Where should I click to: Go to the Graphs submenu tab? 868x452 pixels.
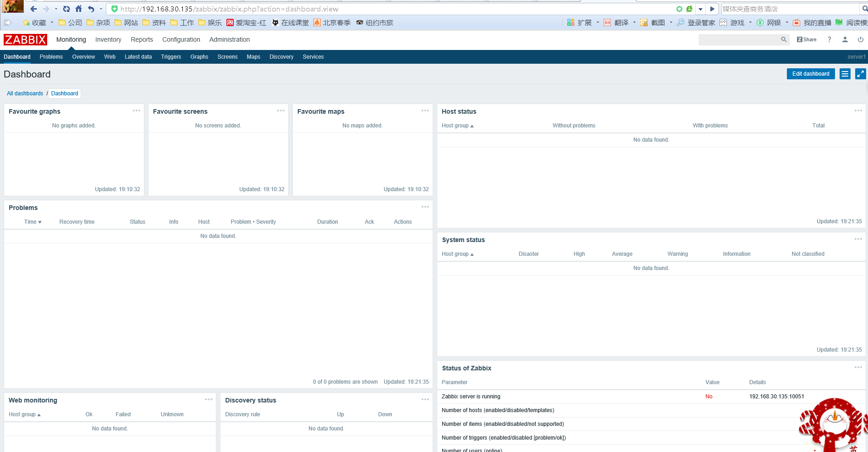pos(199,57)
